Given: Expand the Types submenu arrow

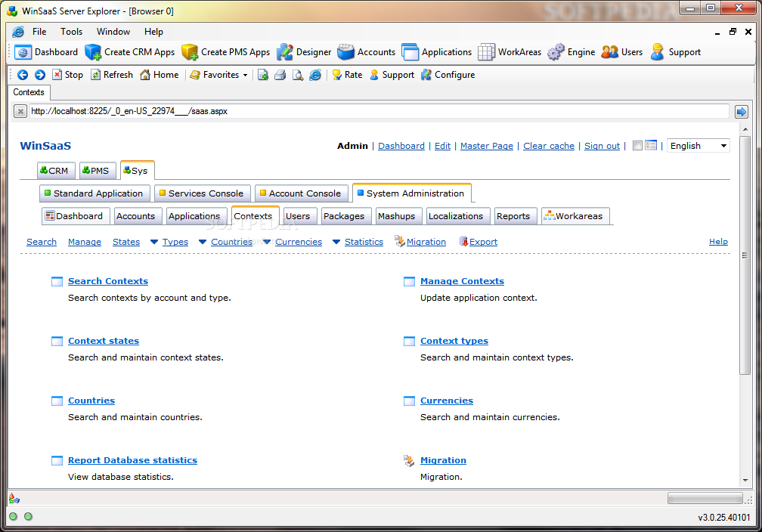Looking at the screenshot, I should click(x=154, y=242).
